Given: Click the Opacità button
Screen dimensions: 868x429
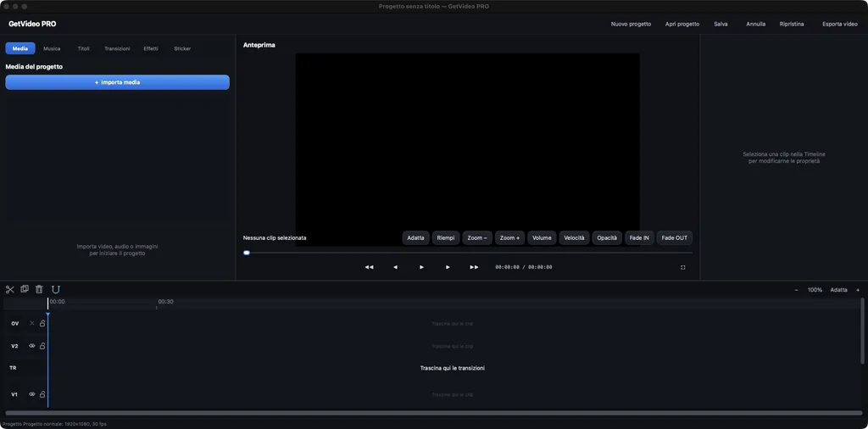Looking at the screenshot, I should coord(607,238).
